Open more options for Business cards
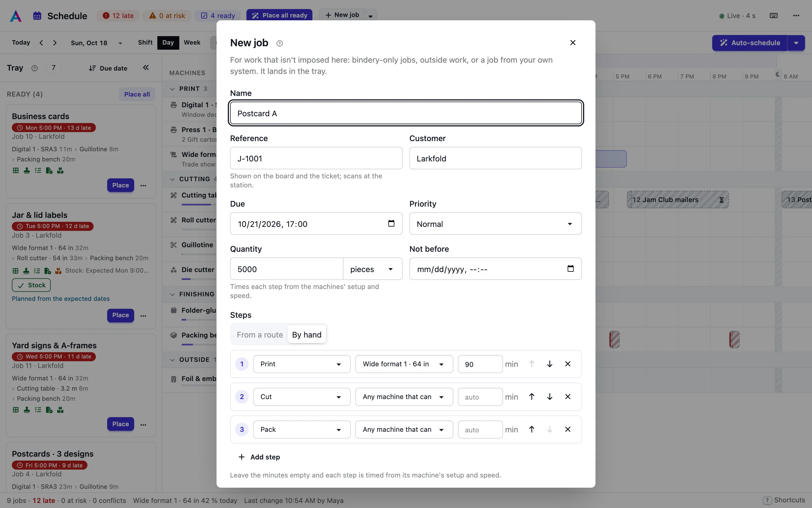 click(143, 185)
